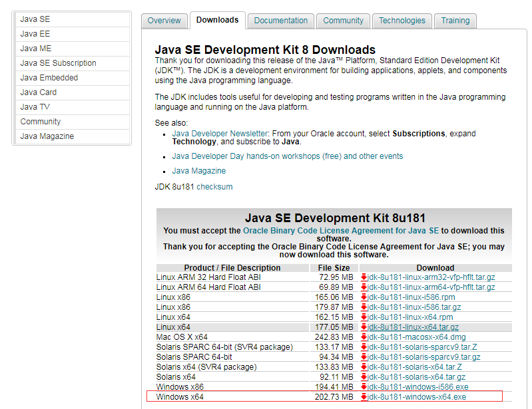Download jdk-8u181-linux-x64.tar.gz

[413, 327]
